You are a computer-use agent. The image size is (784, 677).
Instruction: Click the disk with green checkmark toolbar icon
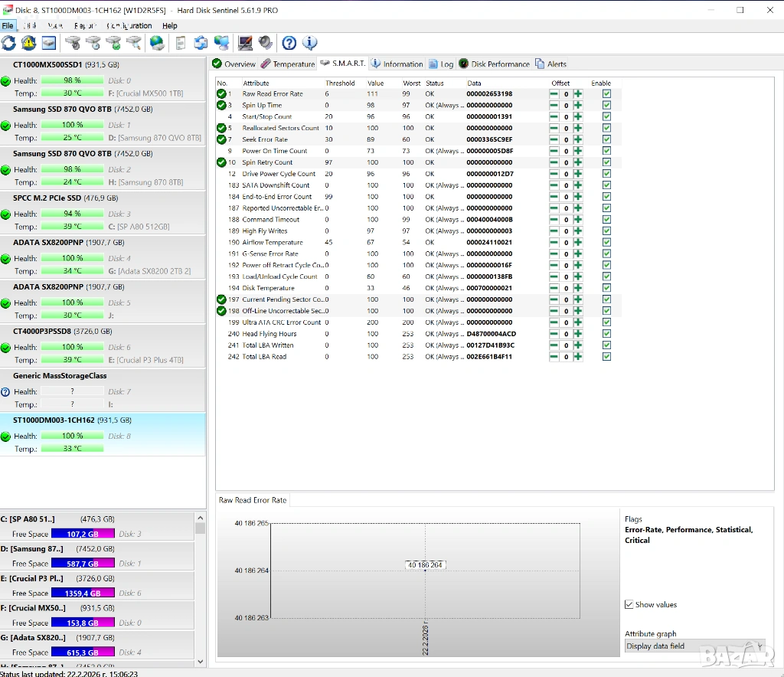113,43
